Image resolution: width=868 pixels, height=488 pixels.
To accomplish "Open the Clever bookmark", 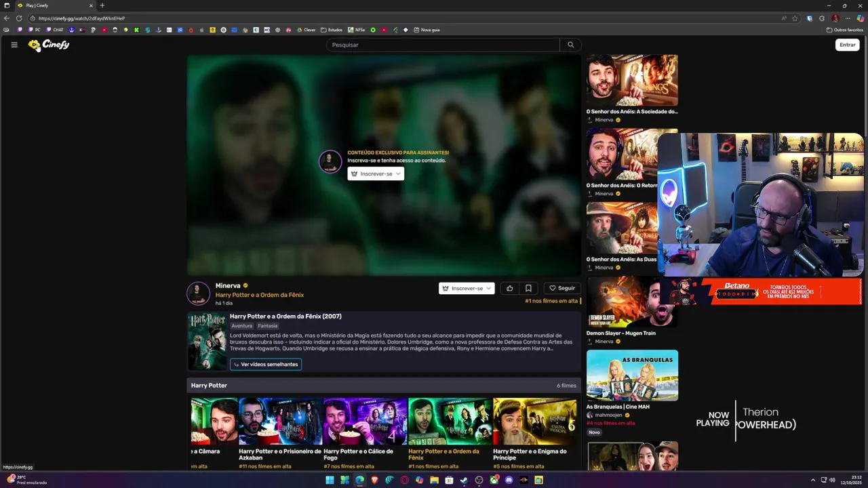I will (306, 30).
